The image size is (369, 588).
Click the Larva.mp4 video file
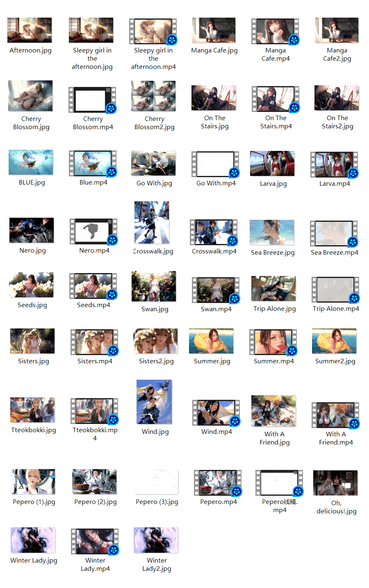click(x=334, y=164)
